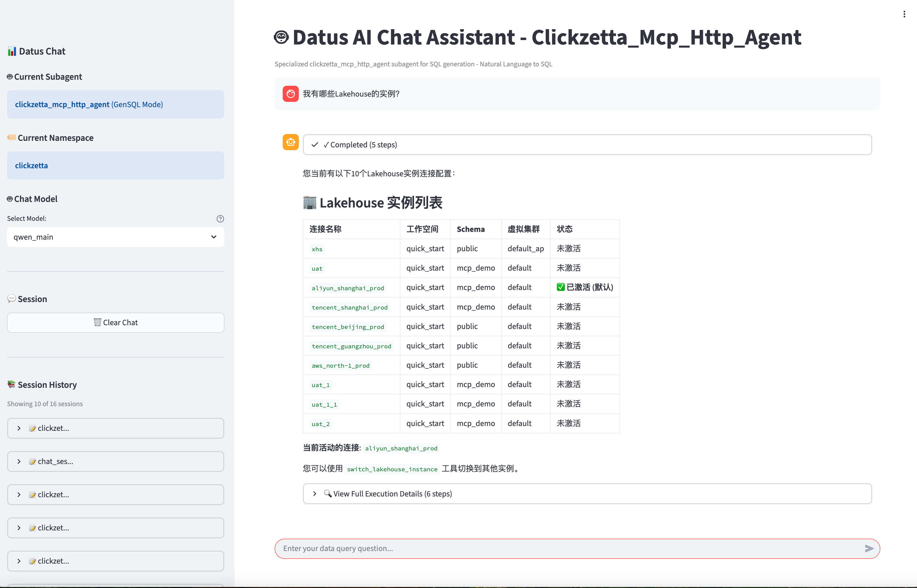The height and width of the screenshot is (588, 917).
Task: Click the send arrow icon in chat input
Action: (x=869, y=548)
